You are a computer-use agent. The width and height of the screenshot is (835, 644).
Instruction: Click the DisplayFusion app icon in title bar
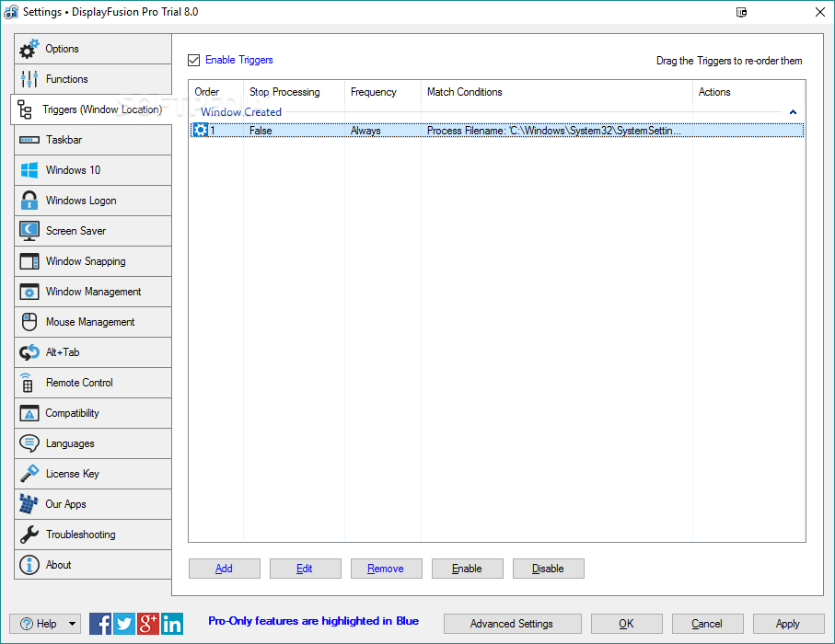[x=11, y=12]
